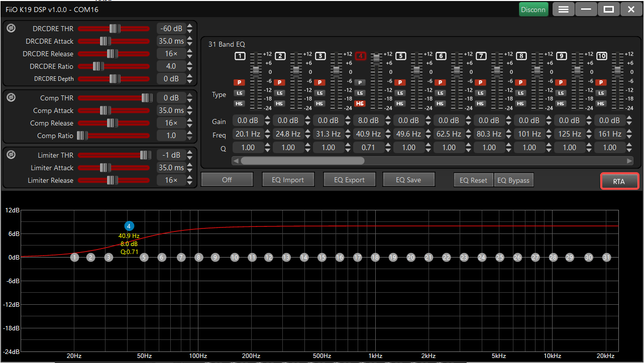Select EQ band 5 number box

point(401,56)
